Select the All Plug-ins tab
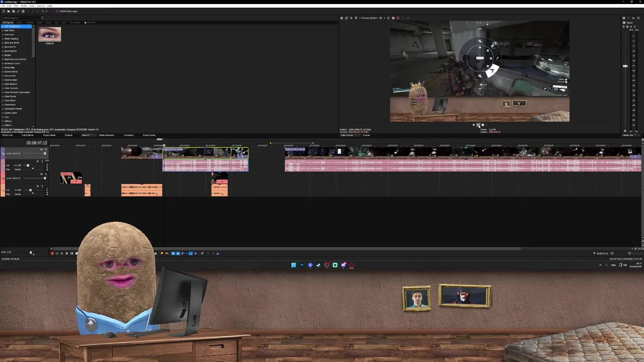 (8, 23)
